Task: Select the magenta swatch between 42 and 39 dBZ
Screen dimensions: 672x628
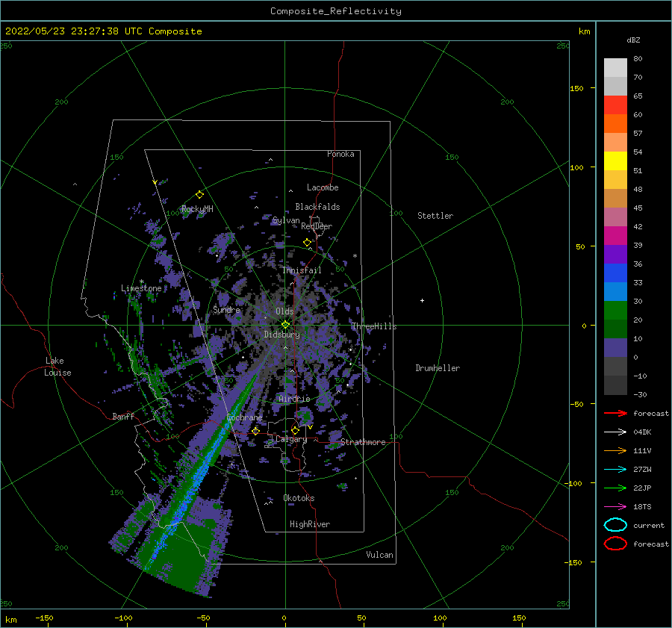Action: [x=615, y=236]
